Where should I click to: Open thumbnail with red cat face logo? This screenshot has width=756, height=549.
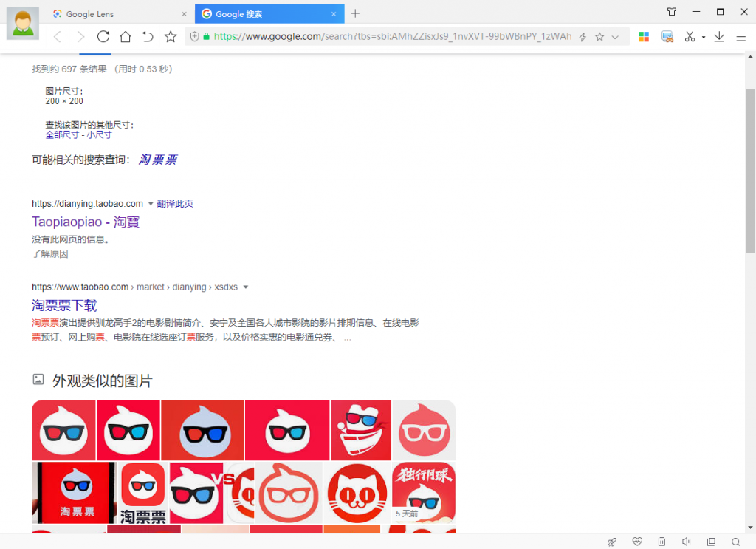pos(357,493)
